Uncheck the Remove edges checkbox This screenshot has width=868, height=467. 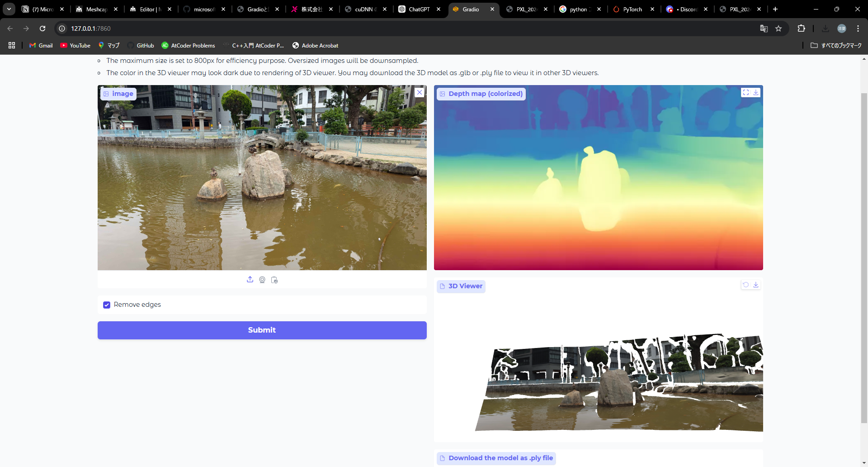(107, 305)
